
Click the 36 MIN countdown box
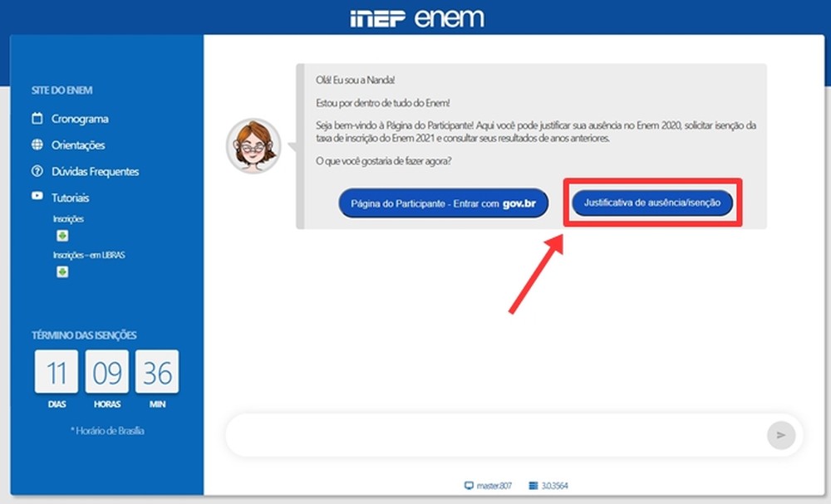(x=157, y=371)
